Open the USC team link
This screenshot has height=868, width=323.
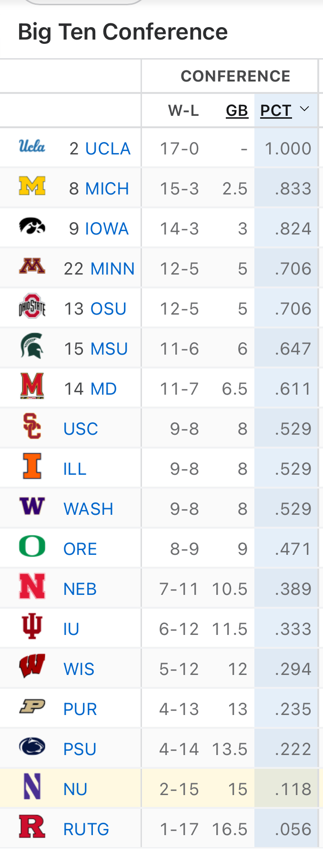tap(81, 429)
